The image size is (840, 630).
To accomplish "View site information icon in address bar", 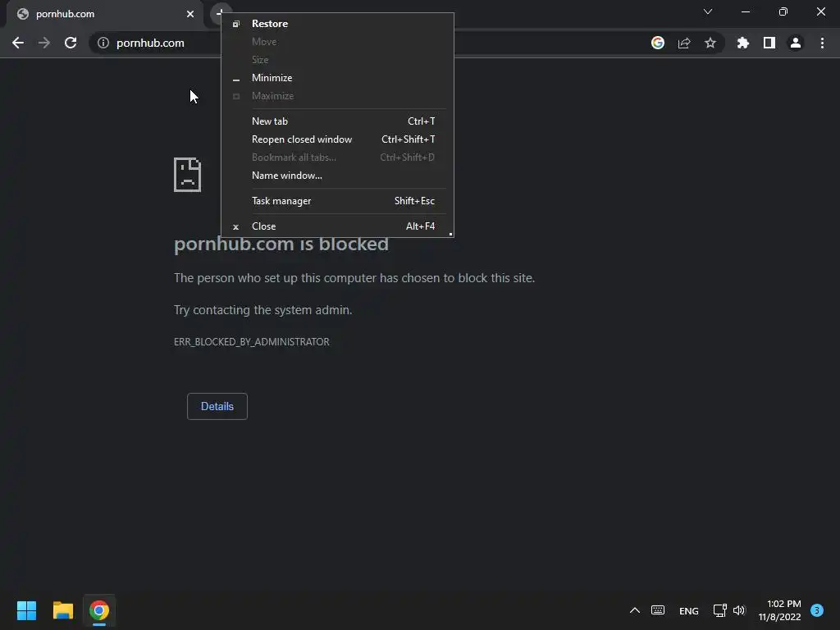I will click(x=103, y=43).
